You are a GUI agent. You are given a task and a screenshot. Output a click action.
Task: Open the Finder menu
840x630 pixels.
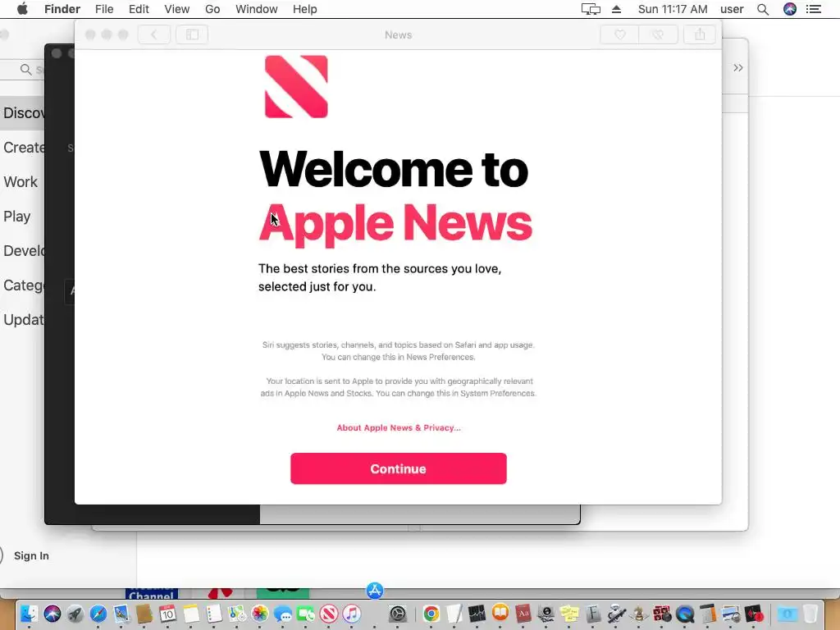tap(62, 9)
